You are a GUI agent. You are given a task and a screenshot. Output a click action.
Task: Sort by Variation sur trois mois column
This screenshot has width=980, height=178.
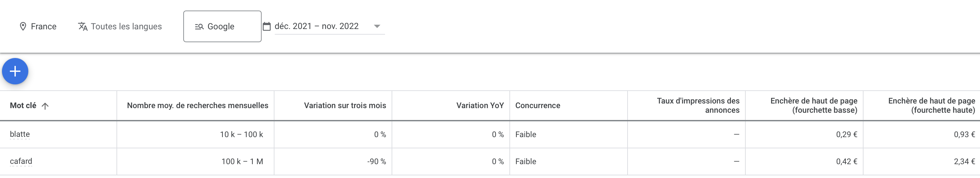[x=345, y=105]
